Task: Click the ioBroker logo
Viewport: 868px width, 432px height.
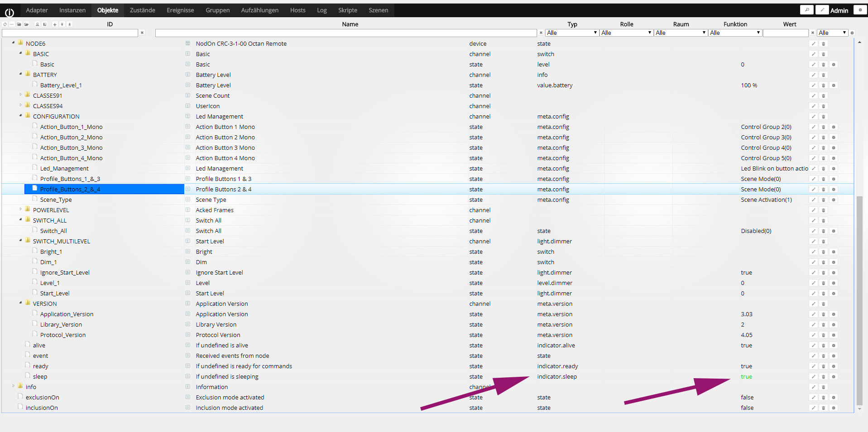Action: coord(9,12)
